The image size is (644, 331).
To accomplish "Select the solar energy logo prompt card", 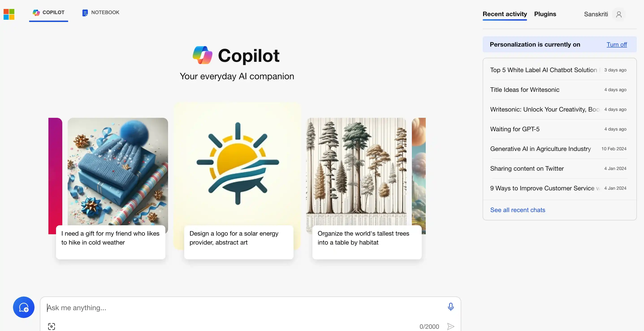I will (239, 242).
